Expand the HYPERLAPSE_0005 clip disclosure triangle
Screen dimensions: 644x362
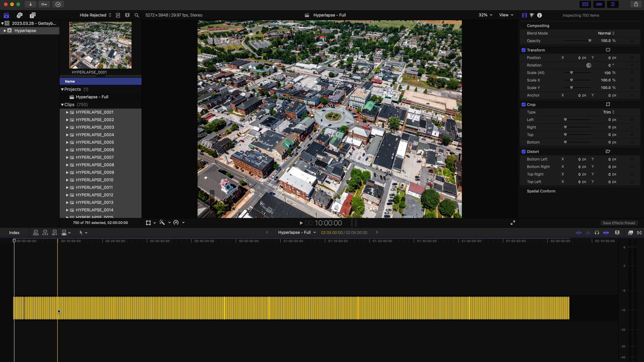67,142
